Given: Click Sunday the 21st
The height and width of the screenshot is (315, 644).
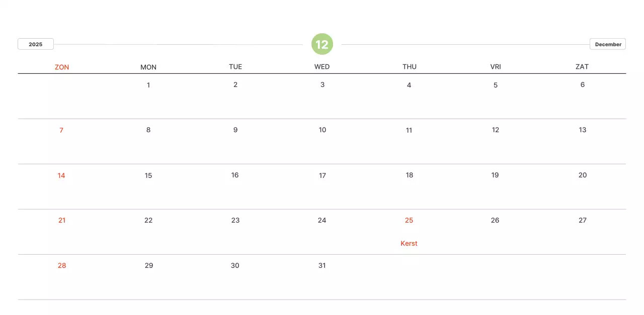Looking at the screenshot, I should (x=62, y=221).
